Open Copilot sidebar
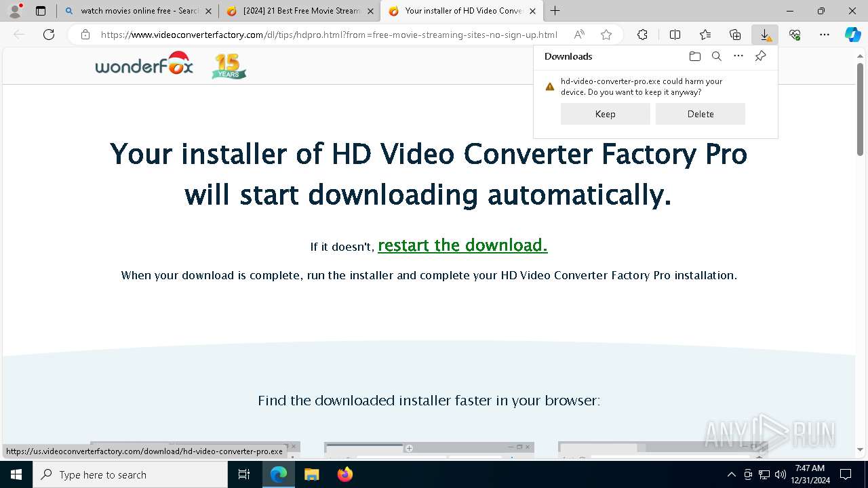 click(852, 35)
